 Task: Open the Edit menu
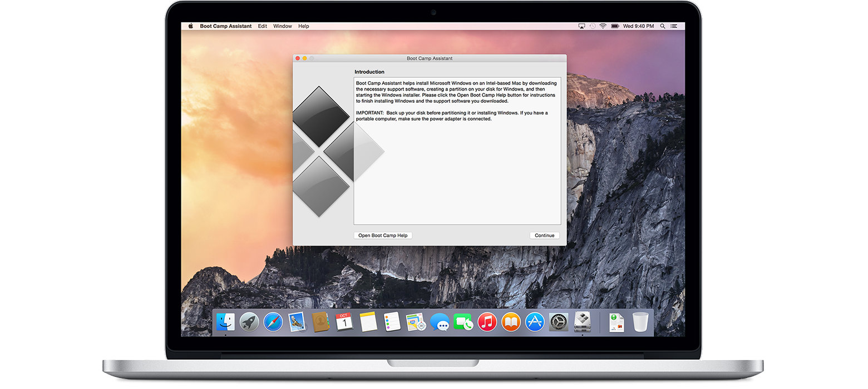(263, 26)
